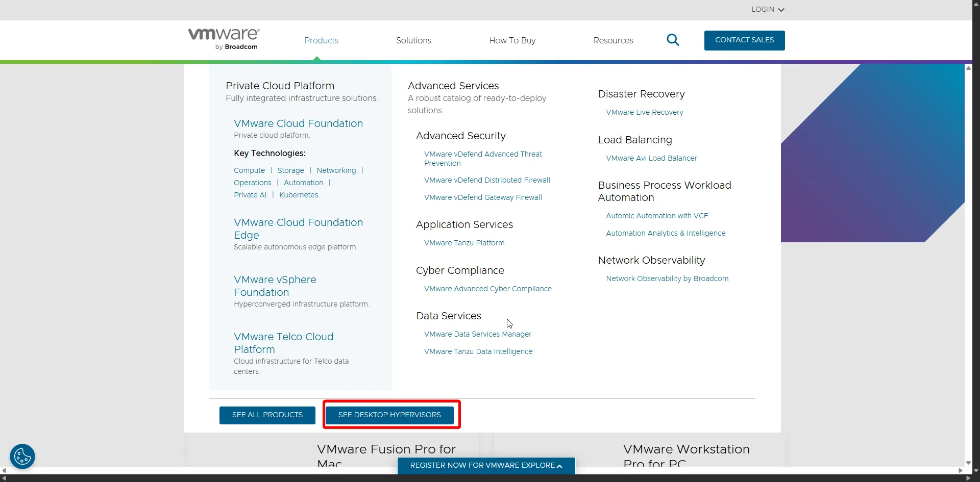Open VMware Live Recovery link
The width and height of the screenshot is (980, 482).
coord(645,112)
